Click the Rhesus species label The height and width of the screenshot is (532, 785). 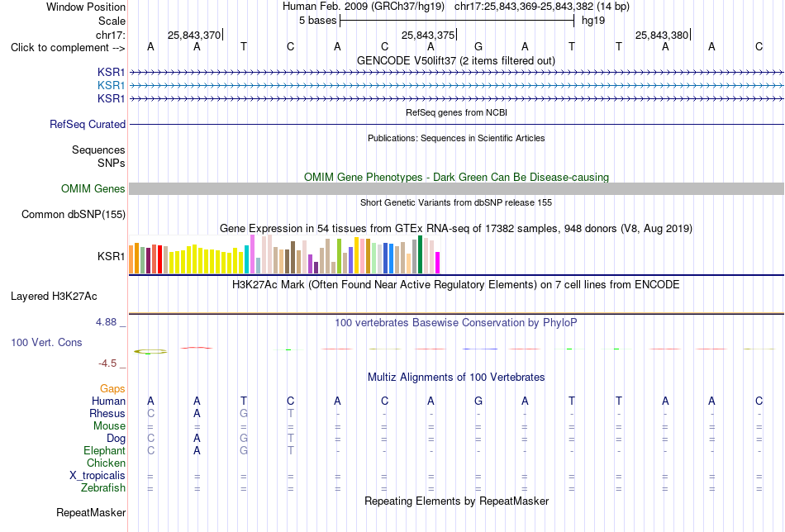(x=107, y=414)
